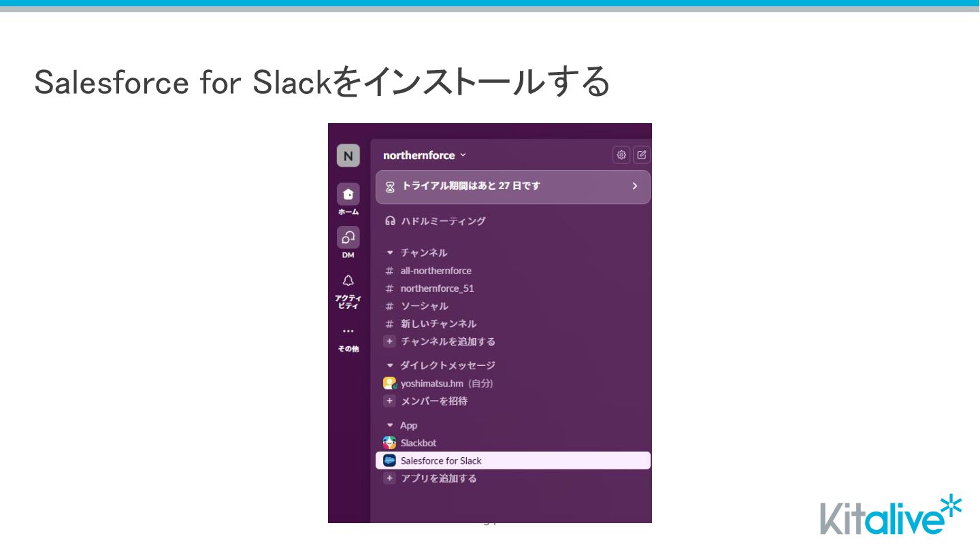Click the トライアル期間はあと 27 日です banner
Image resolution: width=980 pixels, height=551 pixels.
click(513, 186)
